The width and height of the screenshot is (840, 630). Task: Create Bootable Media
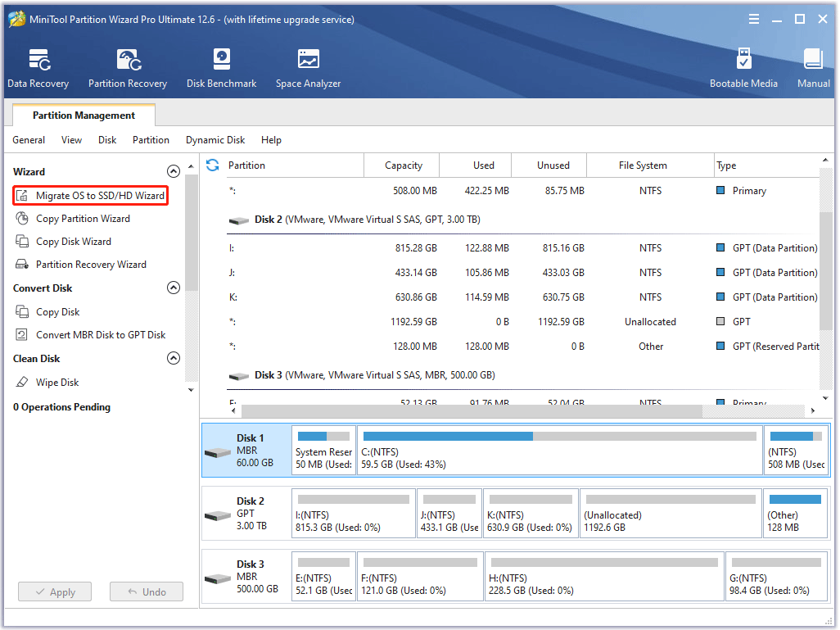(x=743, y=68)
